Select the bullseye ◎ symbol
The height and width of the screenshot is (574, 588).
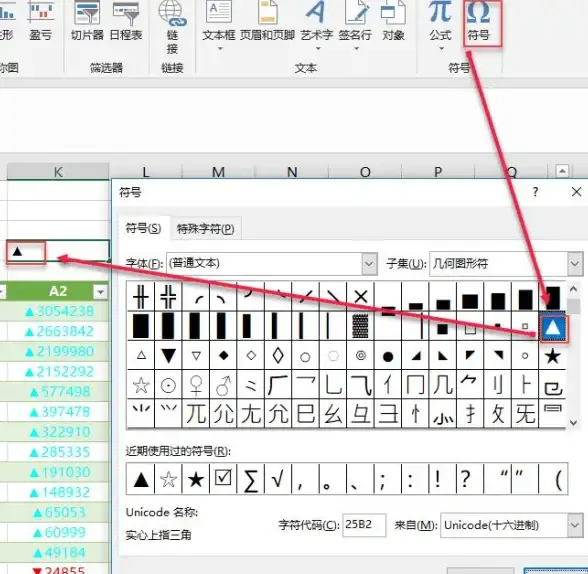click(x=361, y=355)
